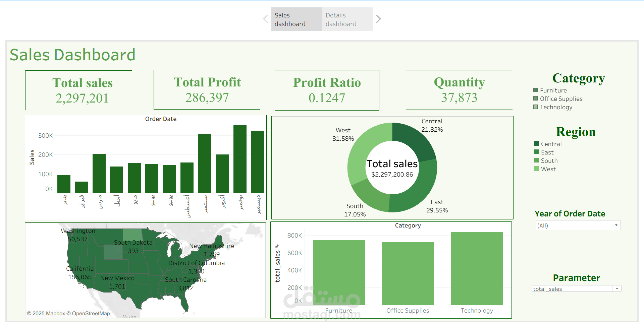Select the Sales dashboard tab
644x328 pixels.
(x=296, y=19)
